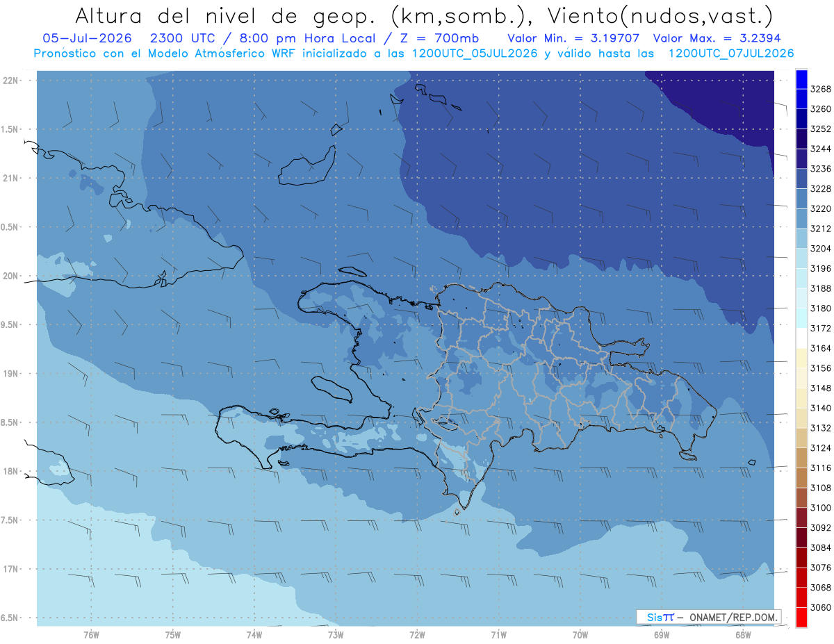Click 'Valor Max. = 3.2394' text
Viewport: 834px width, 644px height.
point(719,38)
